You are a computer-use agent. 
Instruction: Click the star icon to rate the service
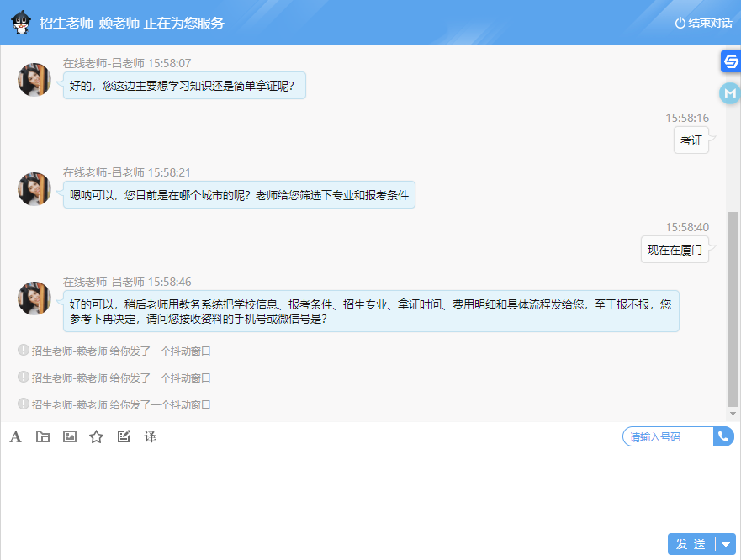96,436
